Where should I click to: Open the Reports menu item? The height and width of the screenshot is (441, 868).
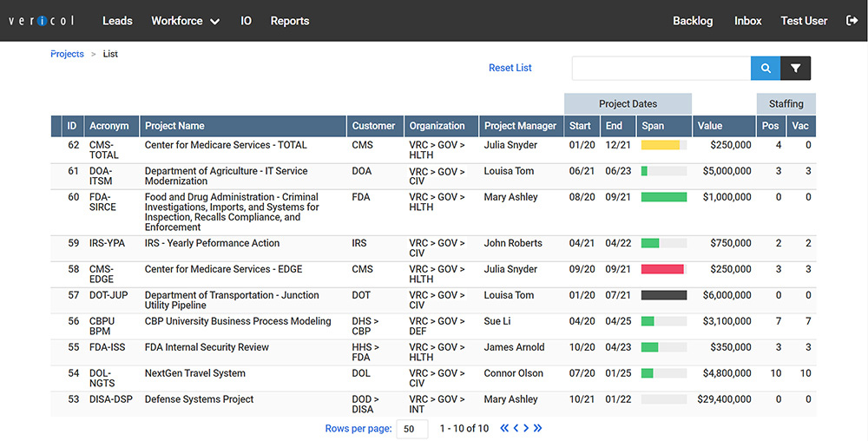[x=289, y=21]
